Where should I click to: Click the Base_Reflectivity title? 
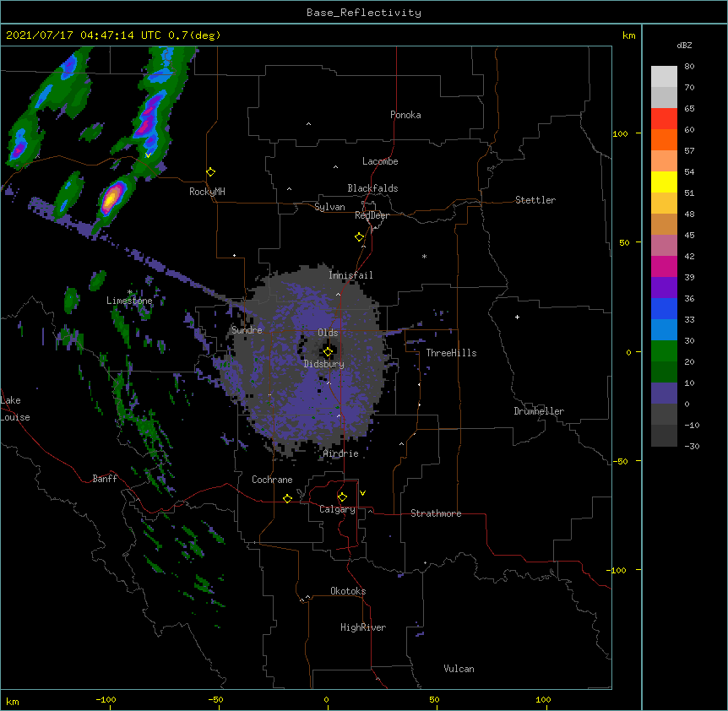(x=364, y=13)
